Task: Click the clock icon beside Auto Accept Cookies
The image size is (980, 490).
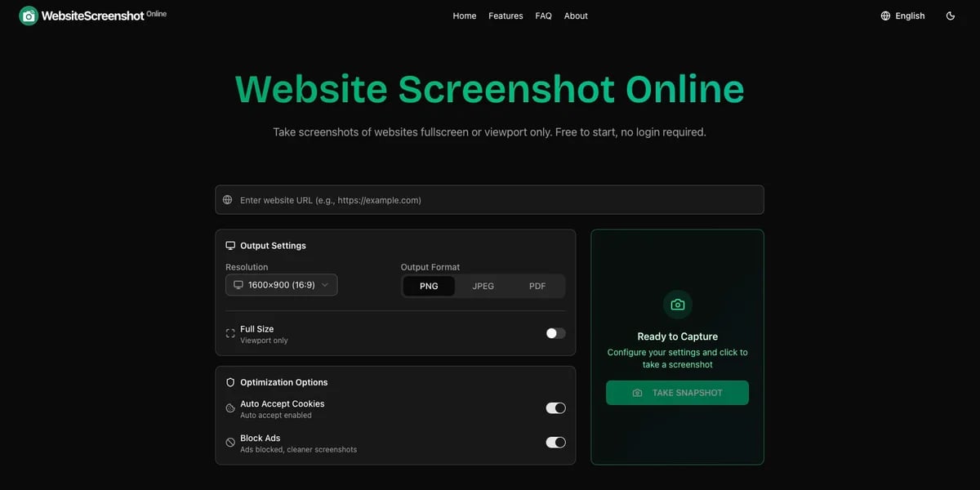Action: (x=229, y=408)
